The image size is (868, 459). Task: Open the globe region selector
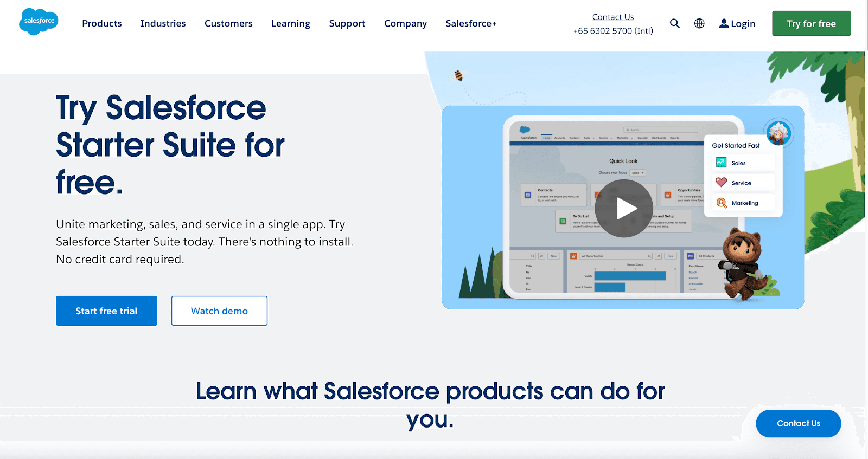pyautogui.click(x=699, y=23)
